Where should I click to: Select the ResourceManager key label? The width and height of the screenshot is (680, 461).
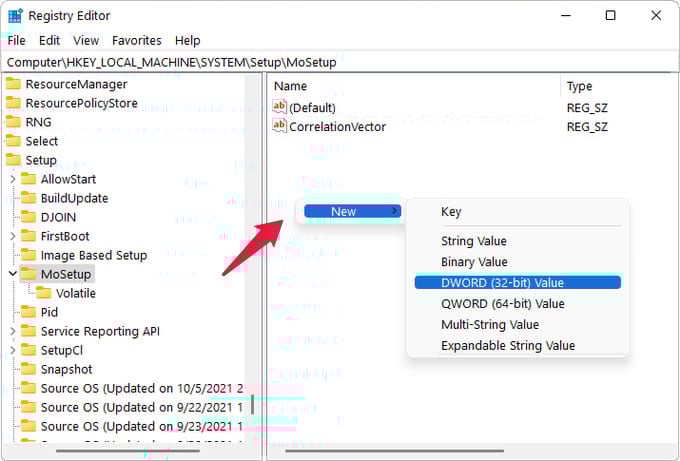pos(76,84)
